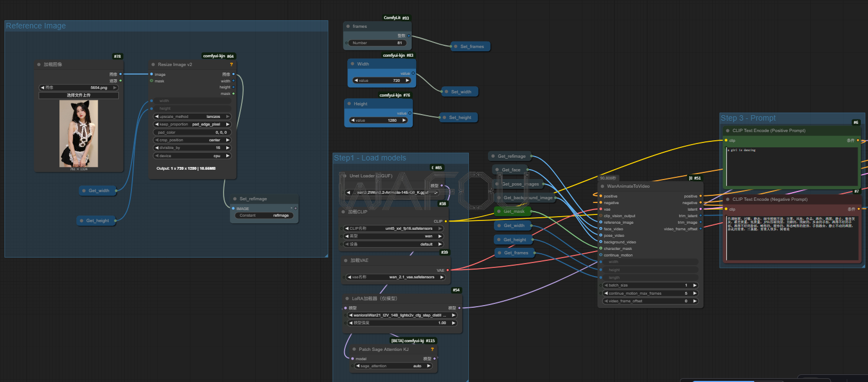Screen dimensions: 868x382
Task: Click the mask input socket on Resize Image v2
Action: (152, 81)
